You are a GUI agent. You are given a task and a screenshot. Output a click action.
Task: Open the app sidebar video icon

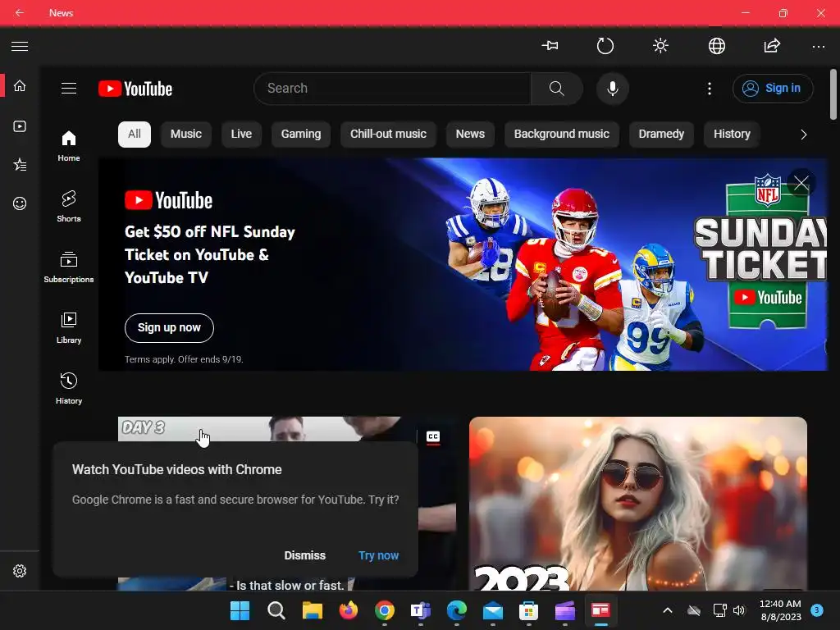20,126
